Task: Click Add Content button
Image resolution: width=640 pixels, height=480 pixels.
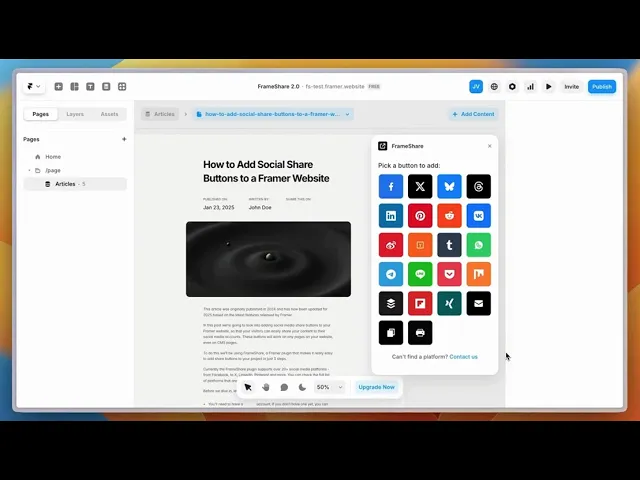Action: pyautogui.click(x=473, y=114)
